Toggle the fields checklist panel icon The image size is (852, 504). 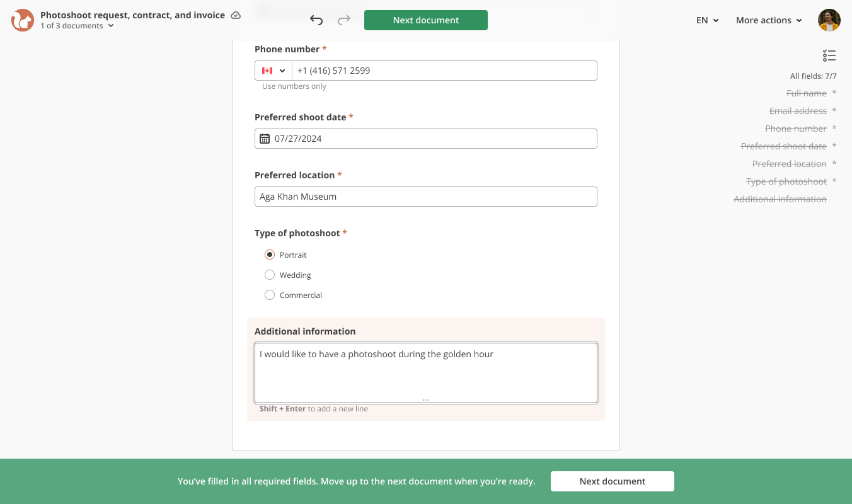829,55
